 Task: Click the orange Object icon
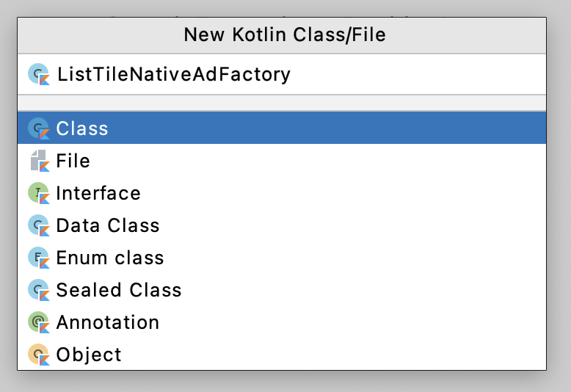38,355
